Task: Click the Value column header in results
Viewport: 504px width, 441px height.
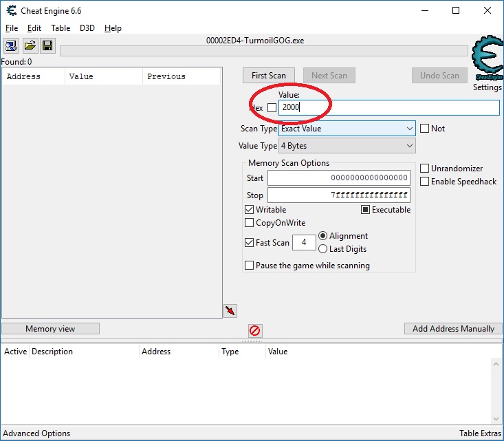Action: point(104,76)
